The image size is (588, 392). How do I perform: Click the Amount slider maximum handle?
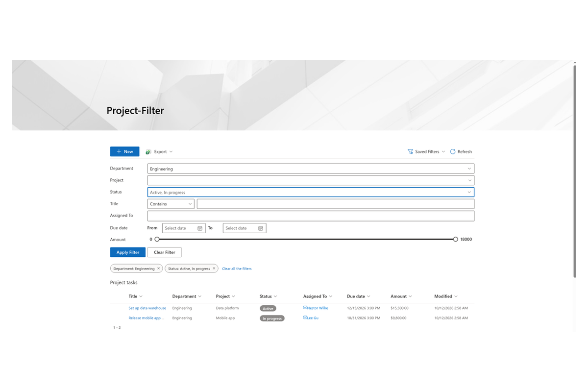pos(456,240)
